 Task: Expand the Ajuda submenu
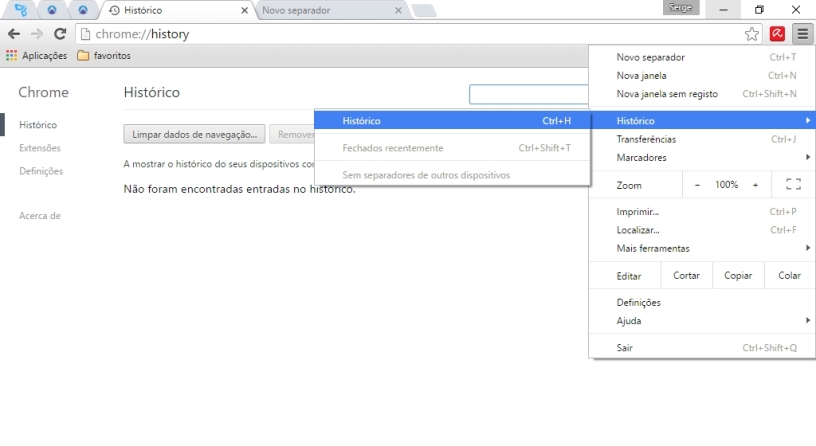(x=702, y=321)
